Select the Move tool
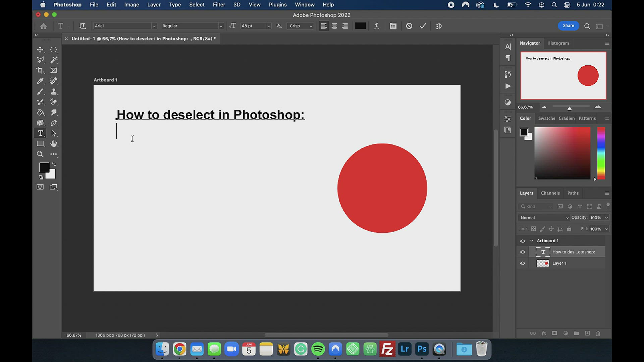The image size is (644, 362). pyautogui.click(x=40, y=50)
